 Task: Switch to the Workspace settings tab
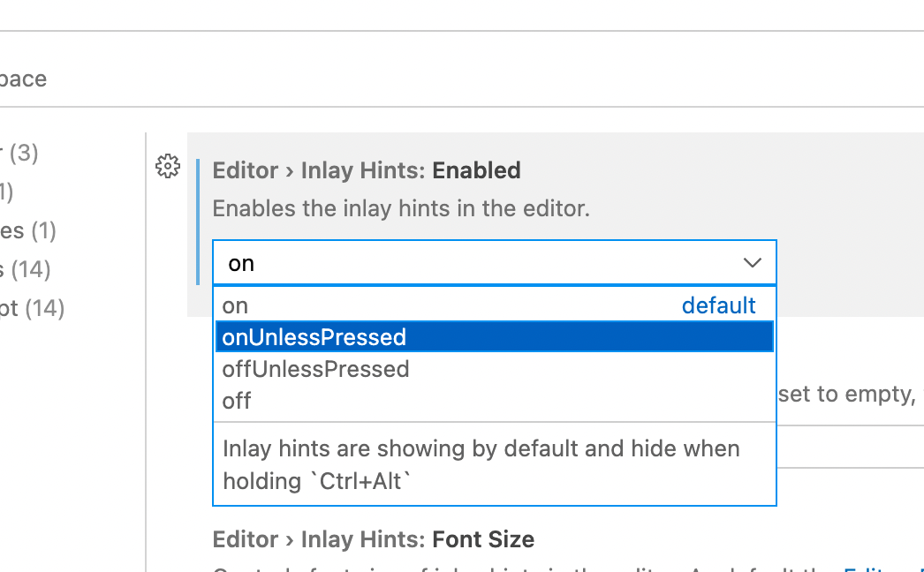coord(23,79)
